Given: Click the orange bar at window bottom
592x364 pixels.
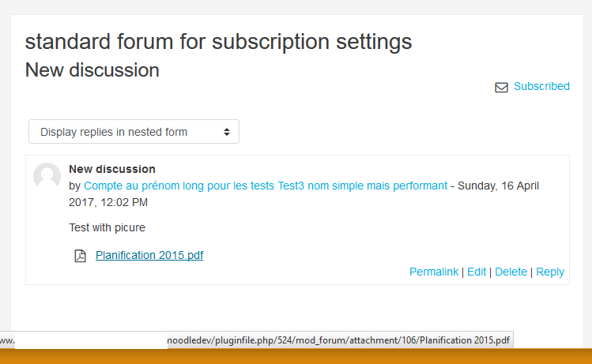Looking at the screenshot, I should (x=296, y=356).
